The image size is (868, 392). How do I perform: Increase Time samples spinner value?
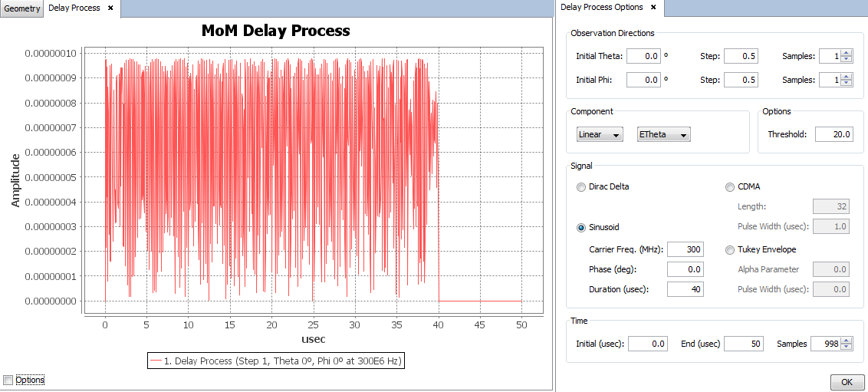[x=847, y=341]
